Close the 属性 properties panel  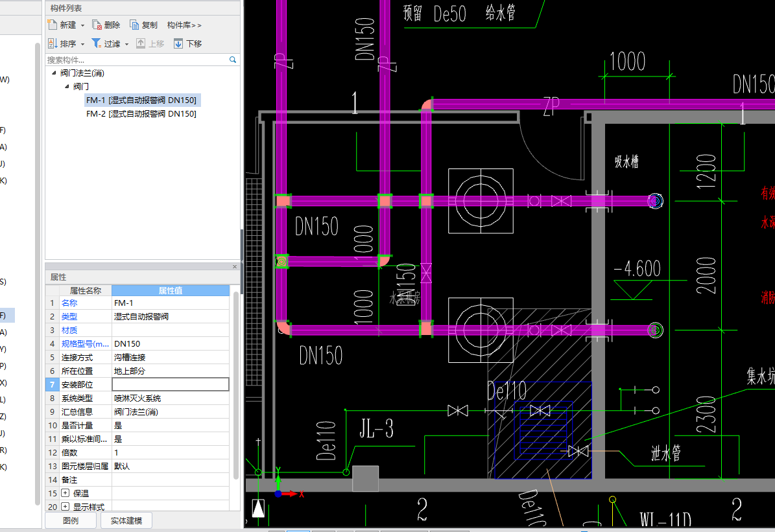click(235, 267)
